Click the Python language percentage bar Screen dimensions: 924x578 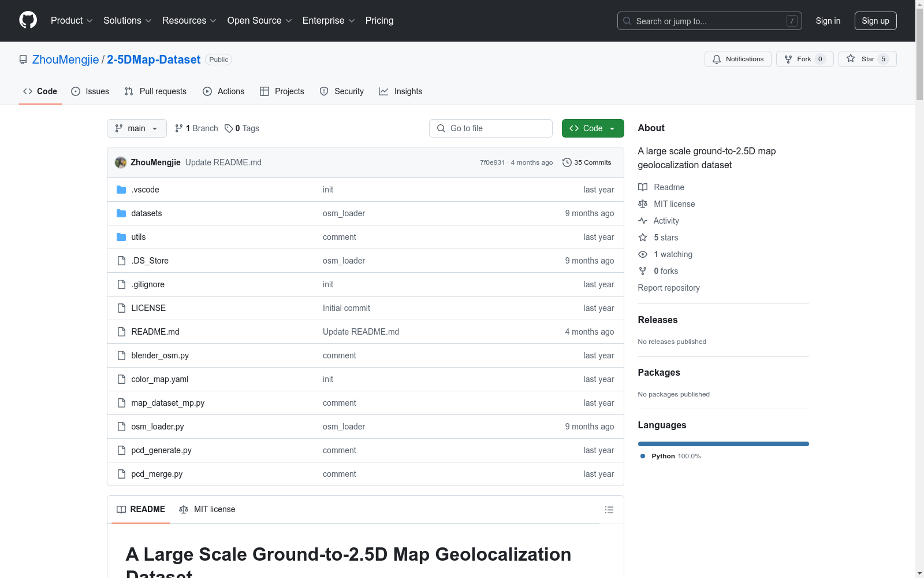[724, 444]
